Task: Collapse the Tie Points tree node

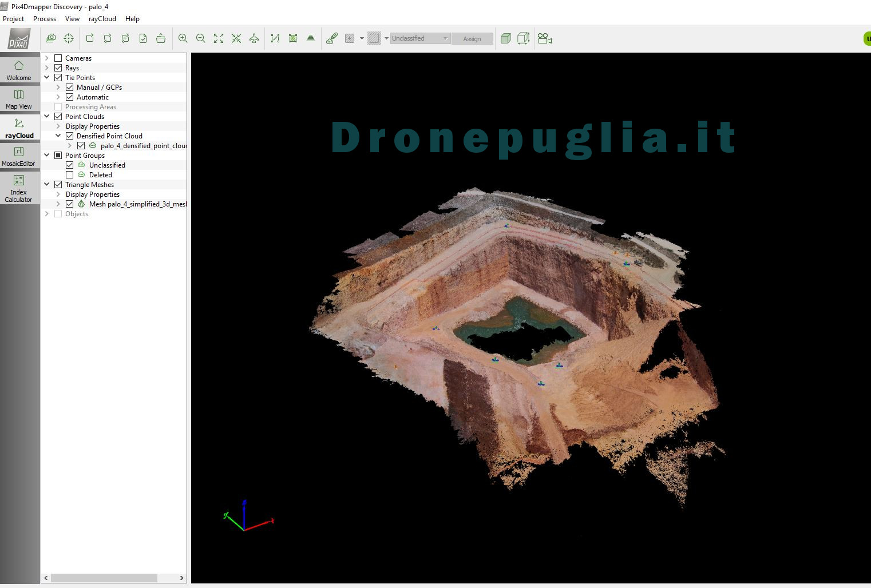Action: point(47,78)
